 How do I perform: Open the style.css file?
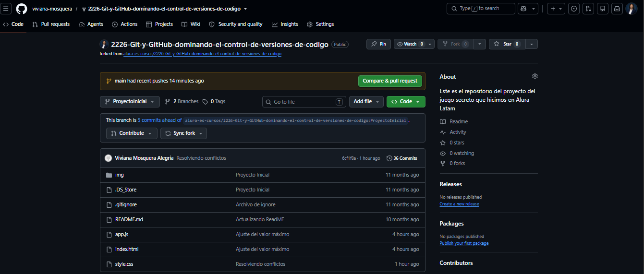(x=124, y=264)
